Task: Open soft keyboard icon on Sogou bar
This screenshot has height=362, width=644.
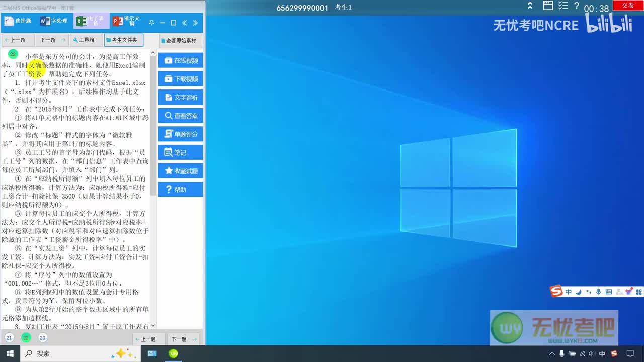Action: tap(609, 292)
